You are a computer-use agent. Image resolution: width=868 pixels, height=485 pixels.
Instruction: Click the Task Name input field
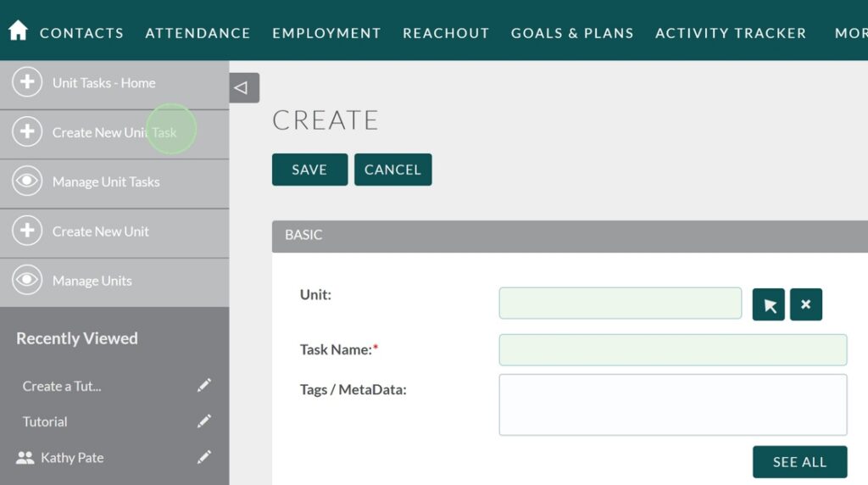point(672,350)
